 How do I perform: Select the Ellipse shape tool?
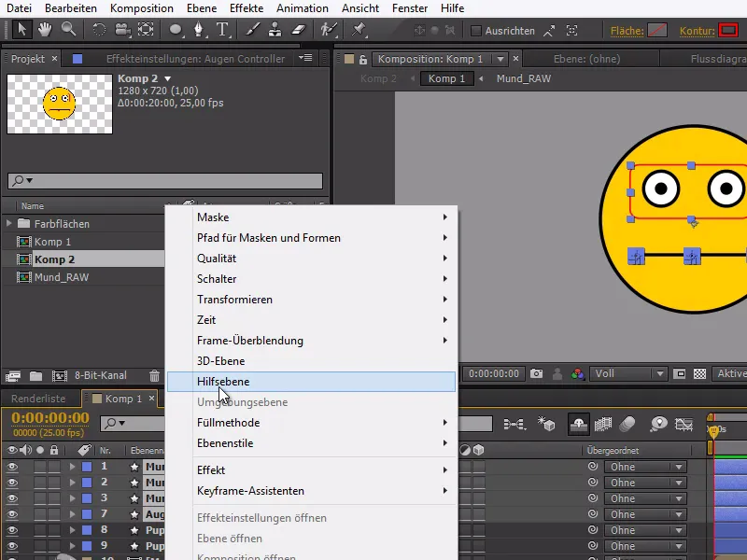176,30
